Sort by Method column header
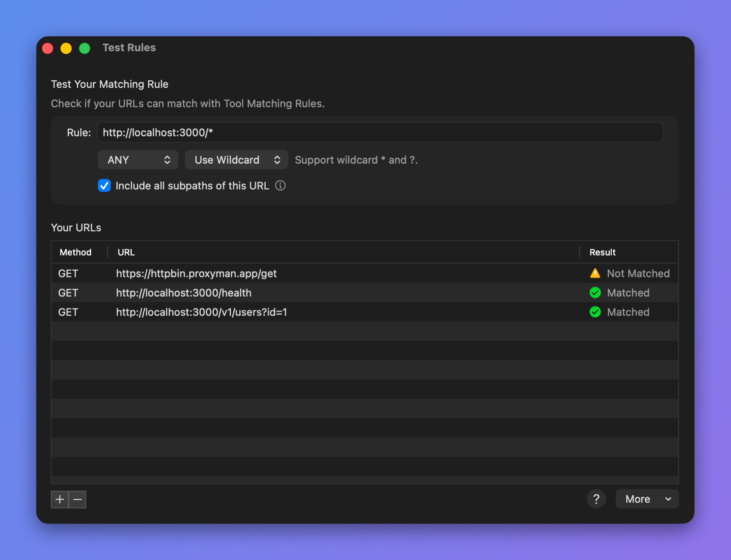Viewport: 731px width, 560px height. pyautogui.click(x=75, y=252)
